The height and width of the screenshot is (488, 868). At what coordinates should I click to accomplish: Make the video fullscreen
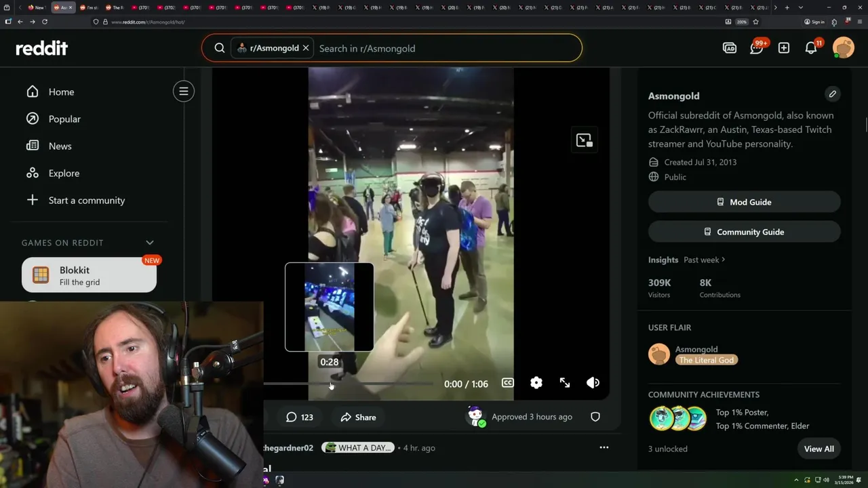pos(565,383)
